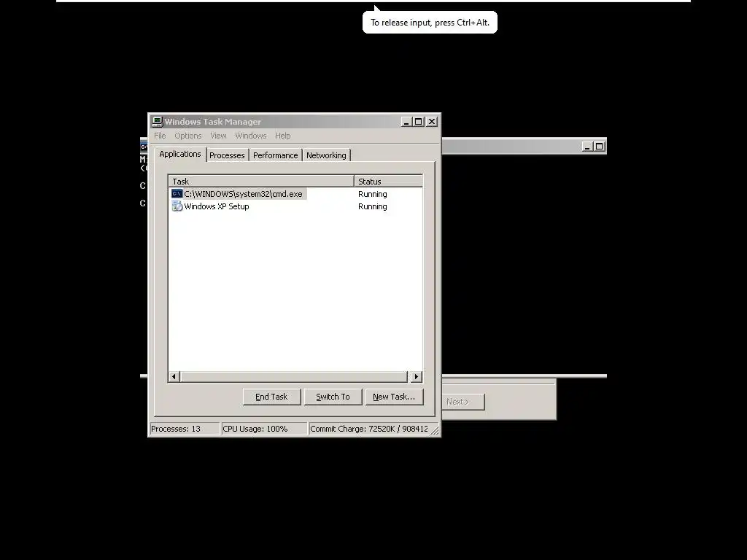The width and height of the screenshot is (747, 560).
Task: Close the Task Manager window
Action: [432, 122]
